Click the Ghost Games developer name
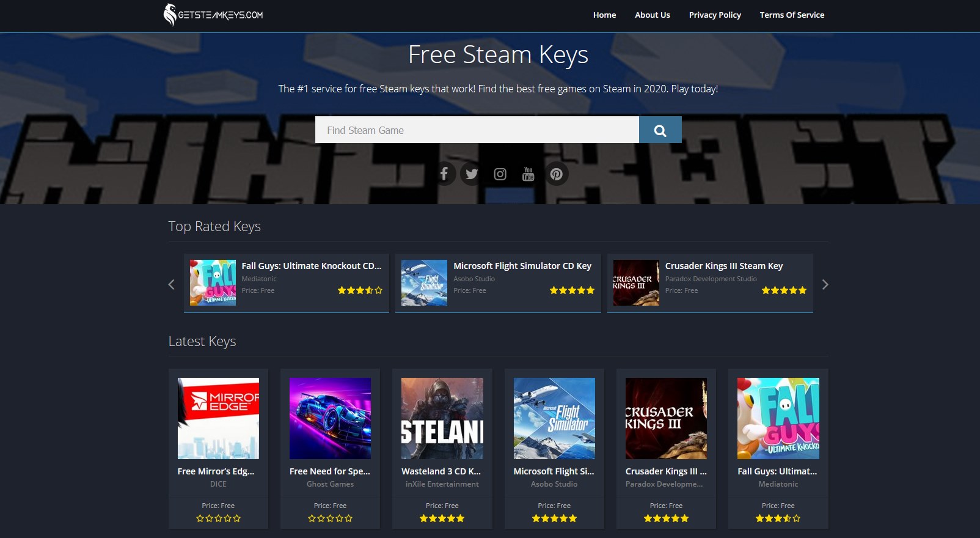 tap(330, 484)
